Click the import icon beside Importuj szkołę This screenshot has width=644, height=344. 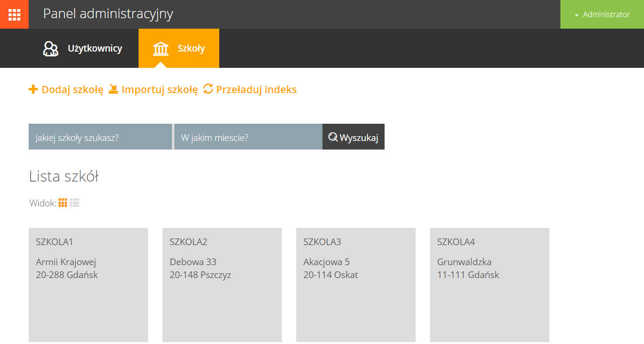tap(113, 89)
